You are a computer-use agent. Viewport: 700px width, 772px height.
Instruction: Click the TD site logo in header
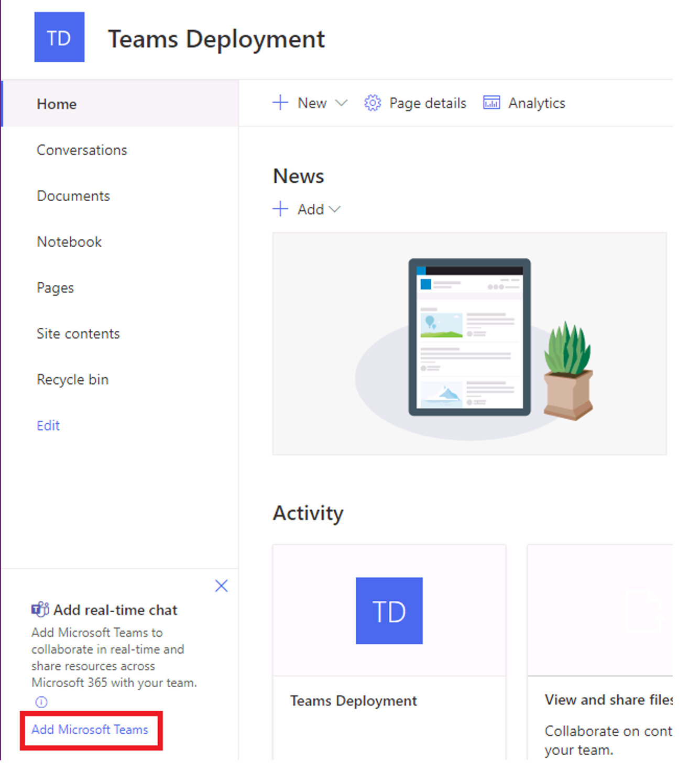click(59, 37)
